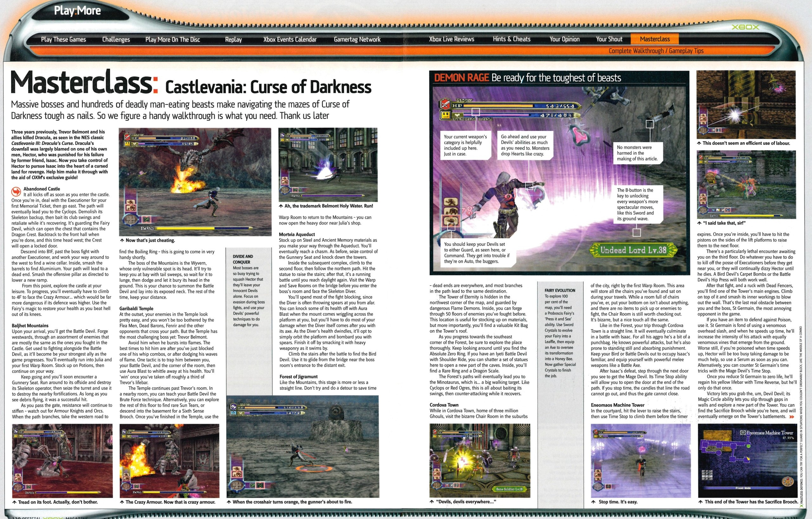Viewport: 812px width, 519px height.
Task: Click the intro line starting Massive bosses and hundreds
Action: pyautogui.click(x=180, y=110)
